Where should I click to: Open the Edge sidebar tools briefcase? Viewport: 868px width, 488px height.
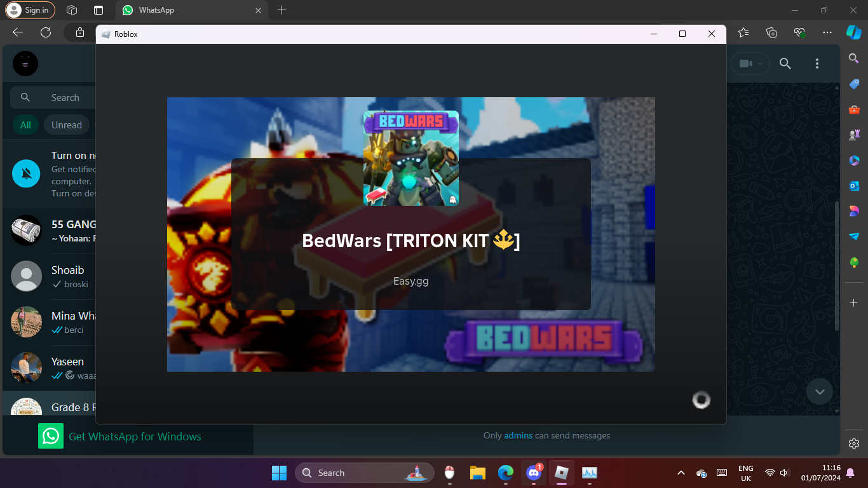[854, 109]
